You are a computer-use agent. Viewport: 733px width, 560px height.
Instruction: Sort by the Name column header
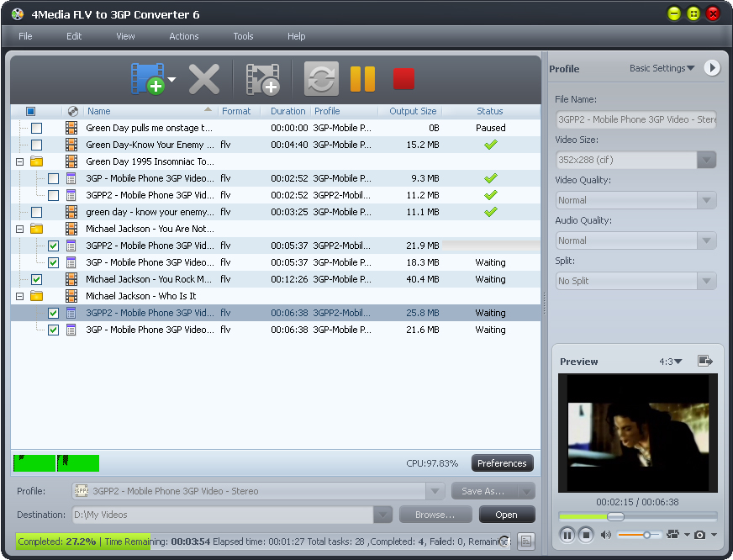pos(149,111)
